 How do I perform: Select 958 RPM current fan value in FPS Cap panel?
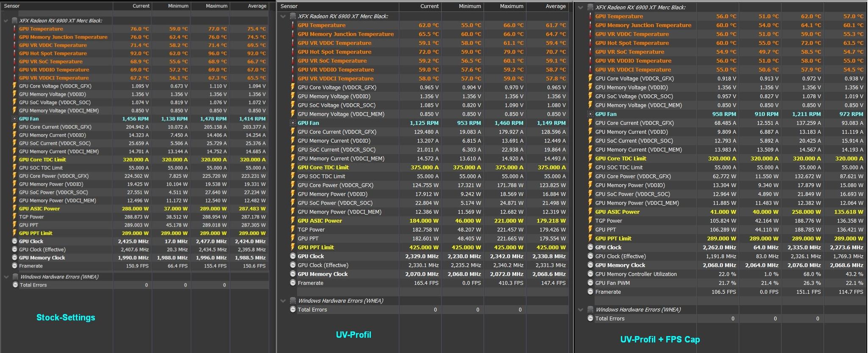(x=724, y=114)
